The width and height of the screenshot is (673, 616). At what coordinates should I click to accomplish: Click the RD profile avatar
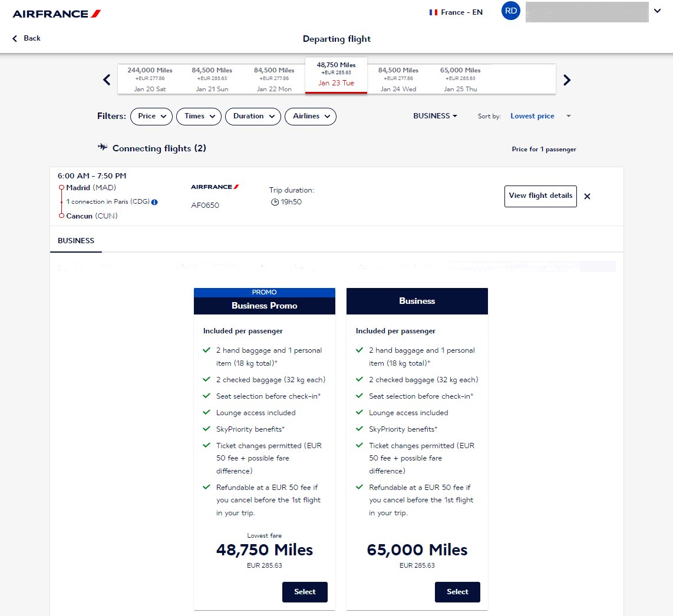(511, 11)
